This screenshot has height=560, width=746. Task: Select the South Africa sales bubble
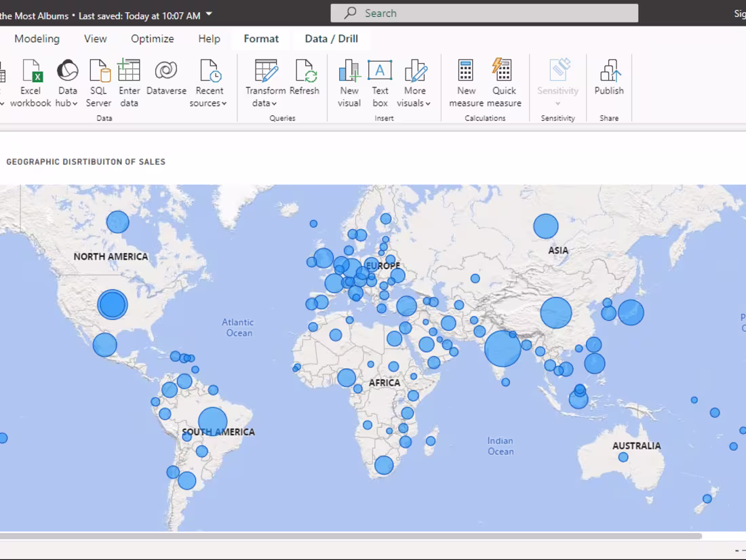tap(384, 465)
